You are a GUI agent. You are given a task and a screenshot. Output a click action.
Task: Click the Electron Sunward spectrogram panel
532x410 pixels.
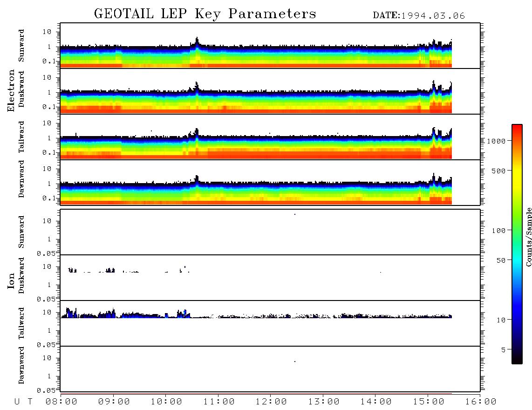[270, 46]
